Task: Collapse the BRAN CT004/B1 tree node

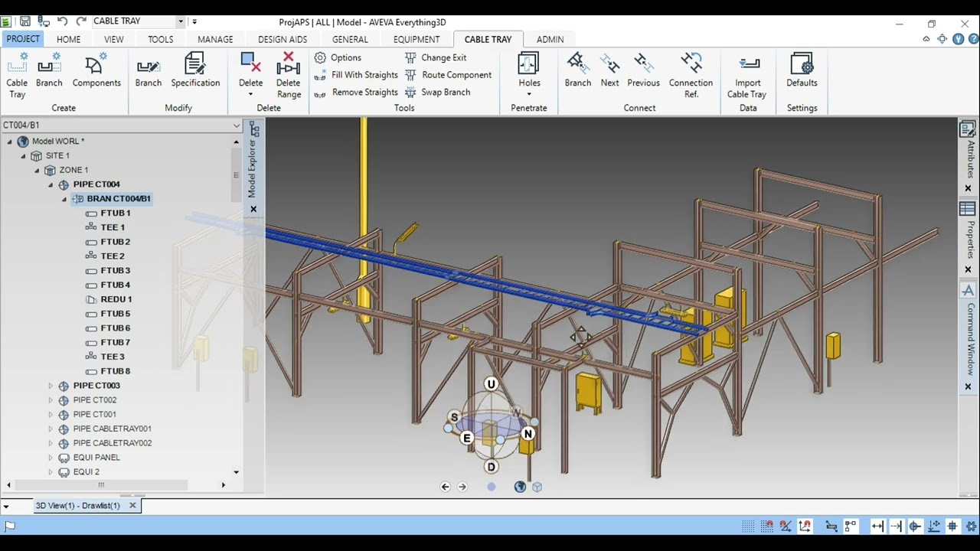Action: [x=64, y=199]
